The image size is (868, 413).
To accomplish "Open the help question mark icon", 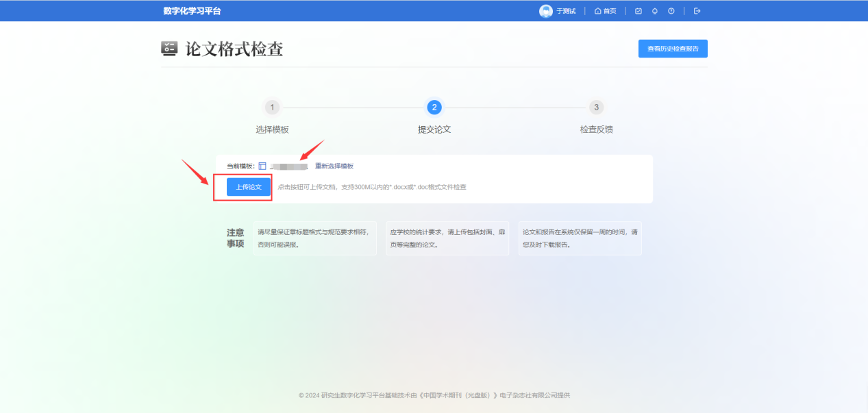I will coord(671,11).
